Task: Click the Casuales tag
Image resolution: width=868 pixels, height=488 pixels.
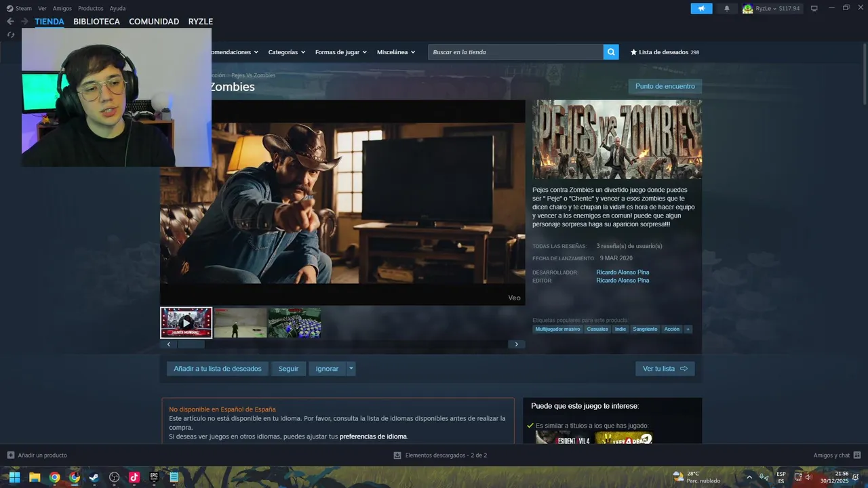Action: (x=597, y=329)
